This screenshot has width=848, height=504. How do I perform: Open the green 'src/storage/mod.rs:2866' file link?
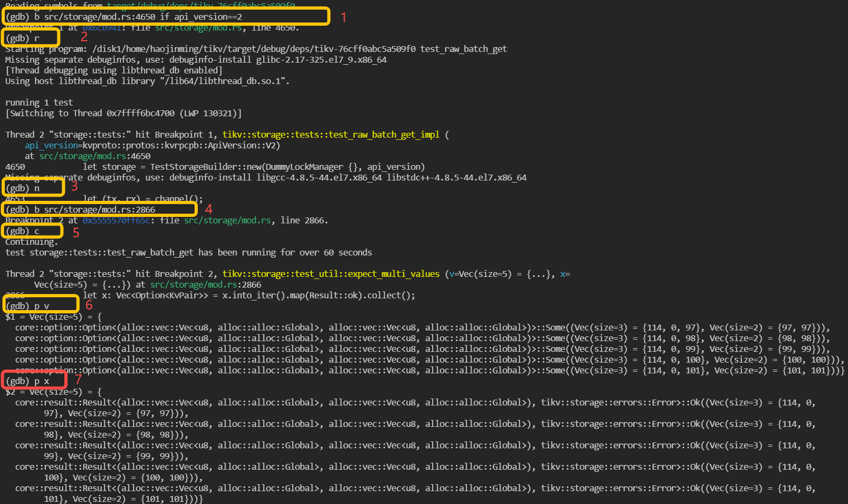coord(206,284)
